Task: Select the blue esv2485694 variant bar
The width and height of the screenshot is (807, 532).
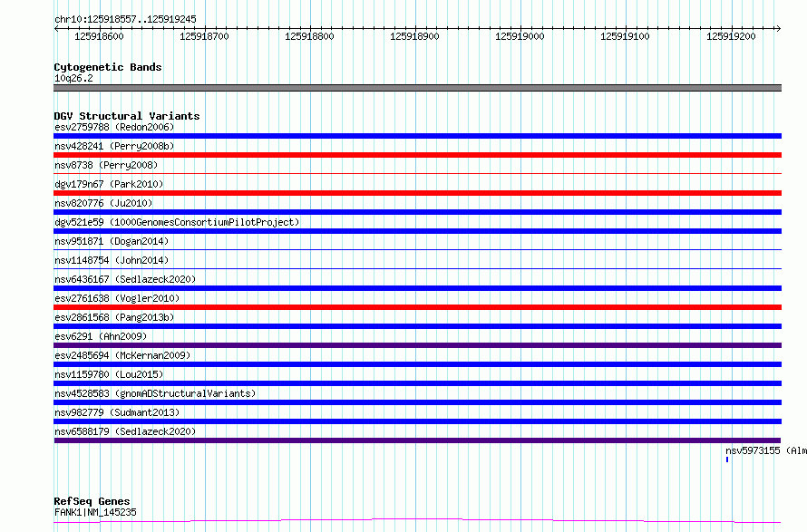Action: coord(417,364)
